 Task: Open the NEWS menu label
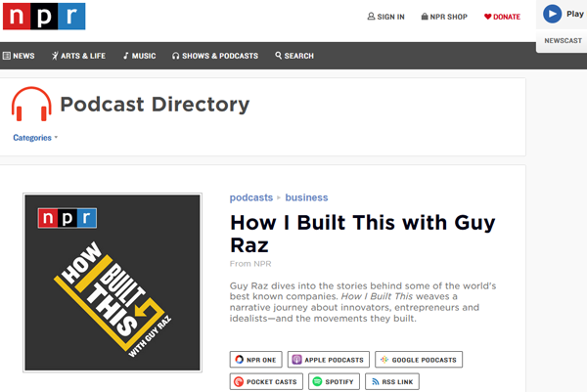tap(23, 56)
